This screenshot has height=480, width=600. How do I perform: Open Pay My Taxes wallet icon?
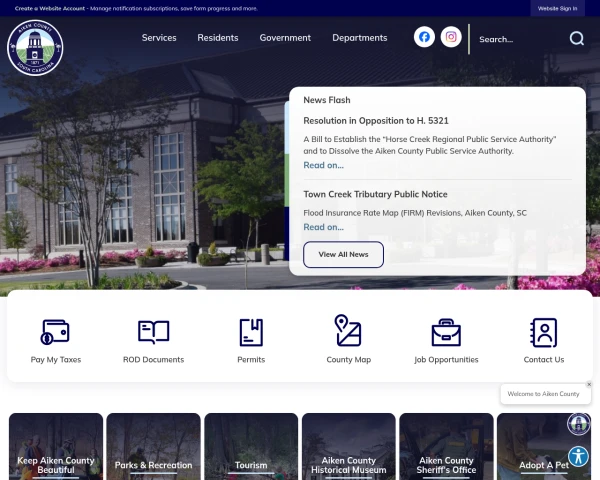click(x=56, y=332)
